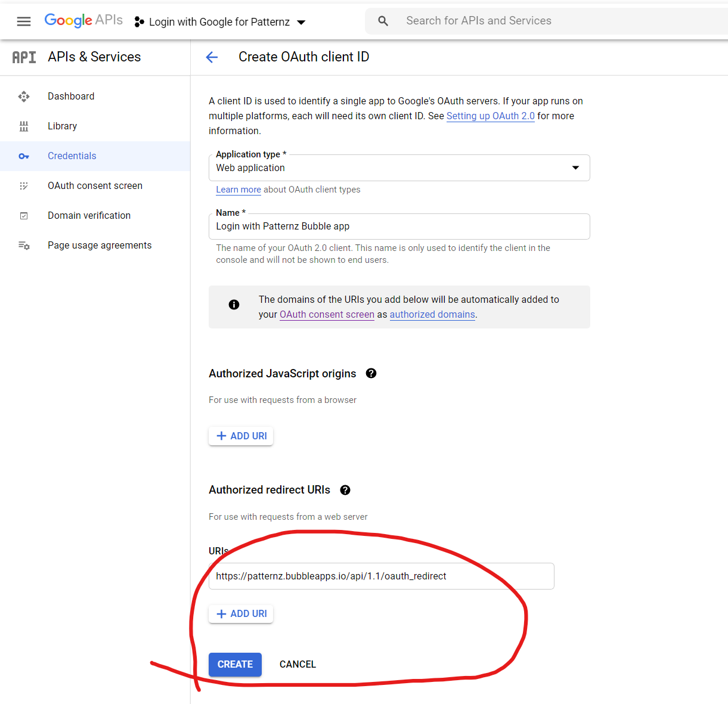Open the hamburger navigation menu

point(24,21)
